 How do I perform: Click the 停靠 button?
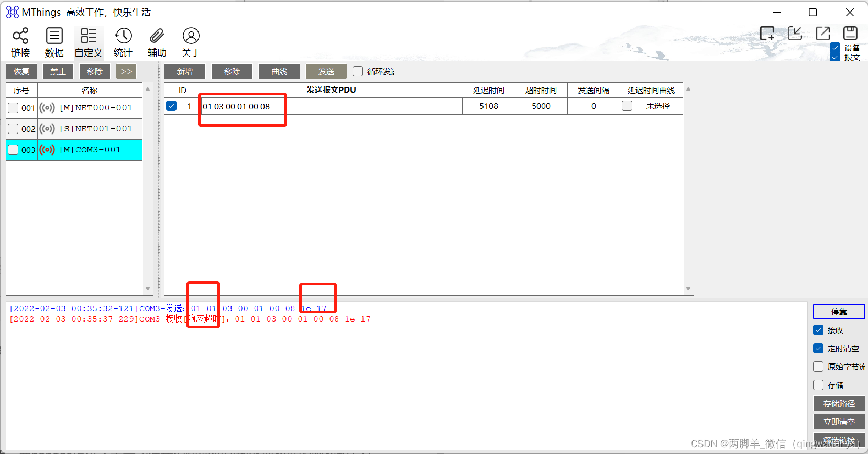pyautogui.click(x=839, y=312)
